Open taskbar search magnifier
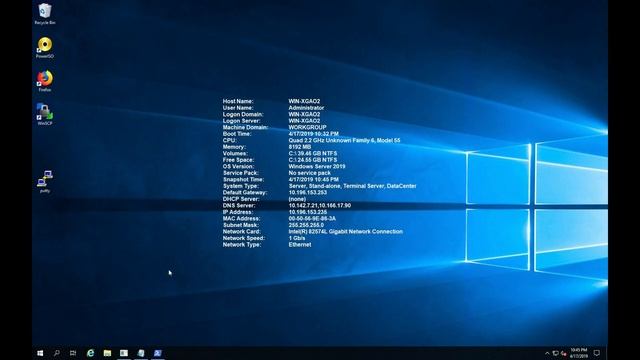 point(57,353)
